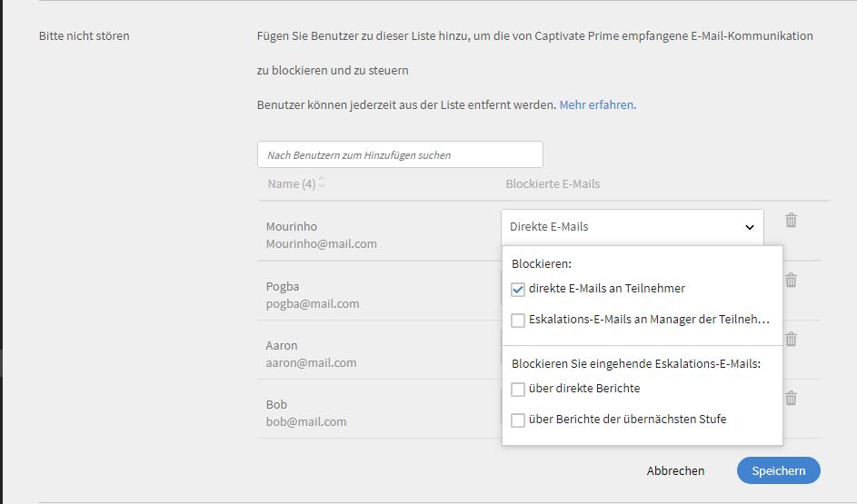857x504 pixels.
Task: Select the Mourinho user entry
Action: tap(292, 226)
